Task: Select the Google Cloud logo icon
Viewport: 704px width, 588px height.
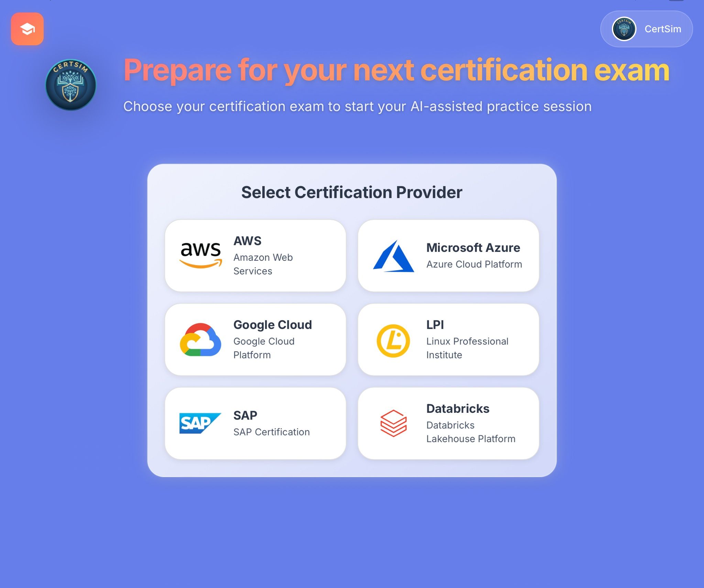Action: click(201, 340)
